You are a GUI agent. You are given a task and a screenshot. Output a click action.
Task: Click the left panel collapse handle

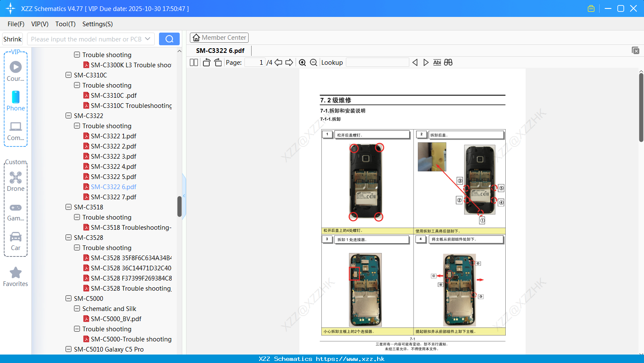pos(184,196)
